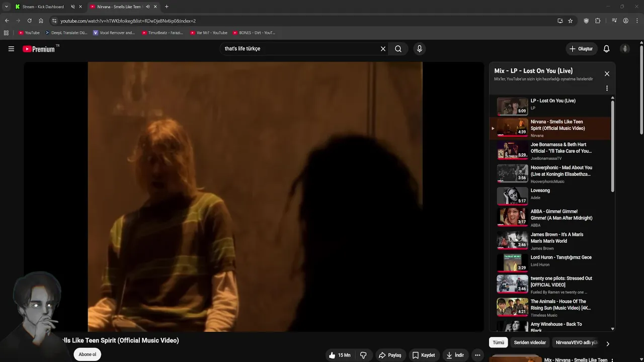The image size is (644, 362).
Task: Close the Mix playlist panel
Action: coord(607,73)
